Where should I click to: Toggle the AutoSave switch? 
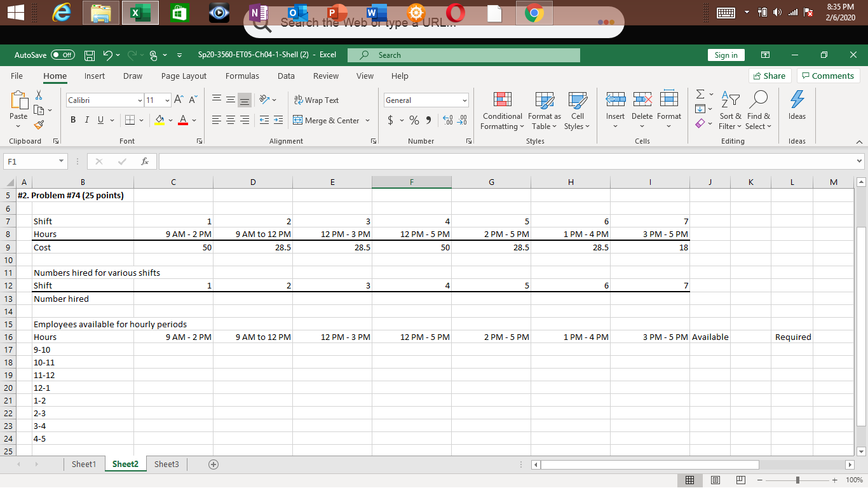(62, 55)
